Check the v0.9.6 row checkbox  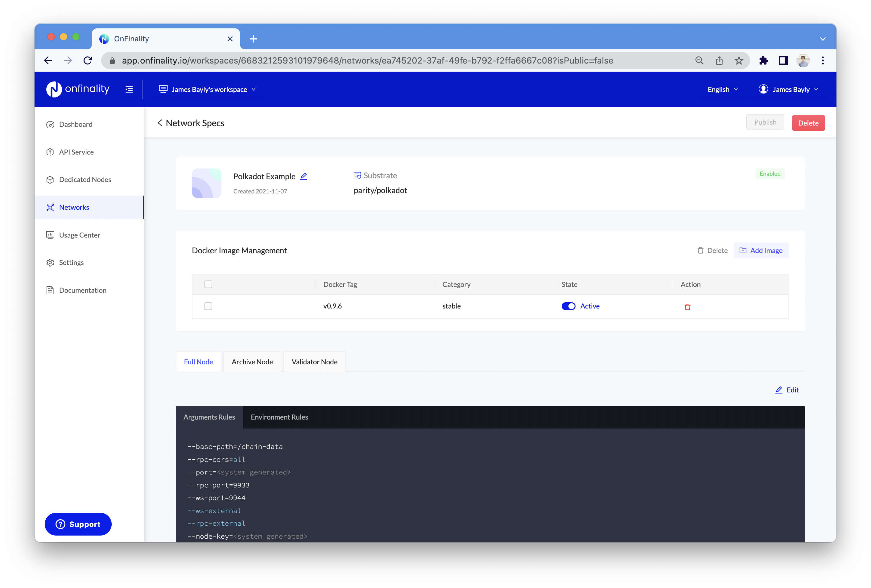208,306
